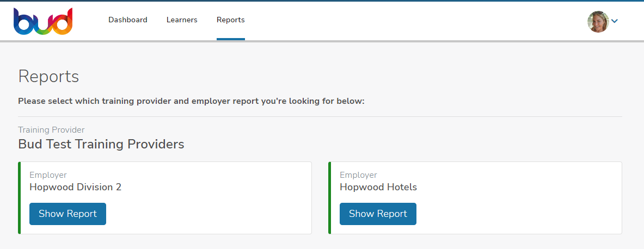Go to the Learners tab

click(x=182, y=20)
